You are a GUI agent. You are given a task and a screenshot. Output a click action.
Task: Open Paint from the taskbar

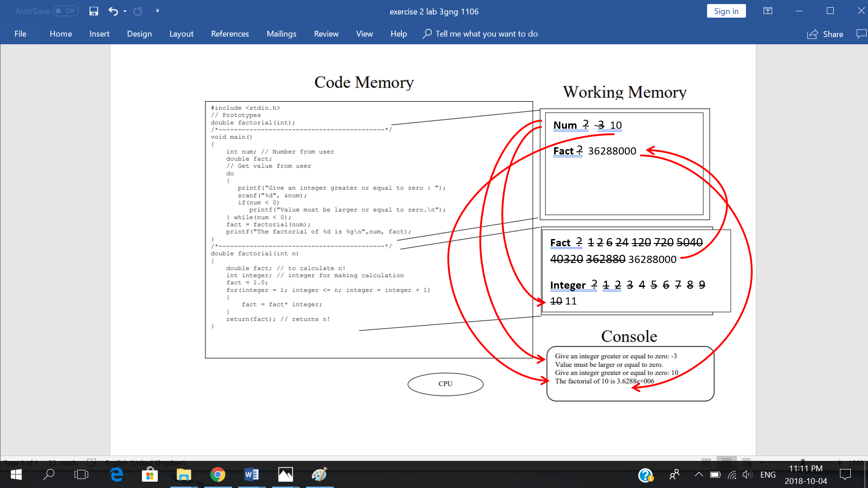[319, 474]
